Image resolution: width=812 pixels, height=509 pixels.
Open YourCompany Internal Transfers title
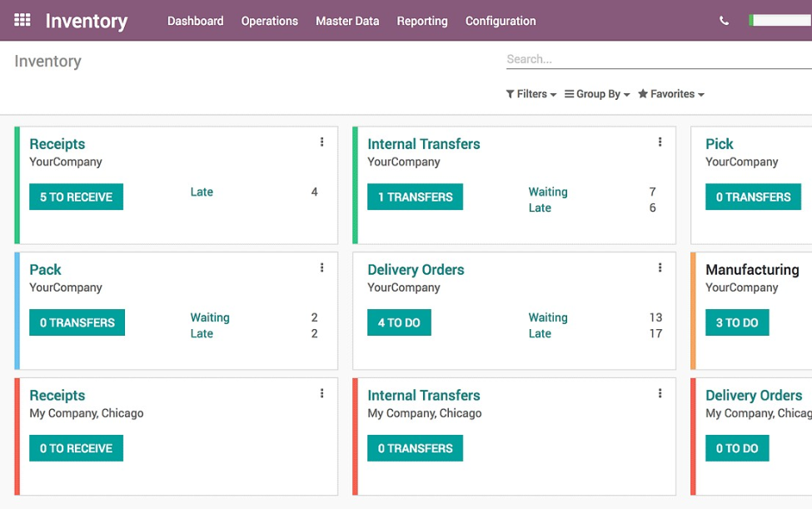[424, 144]
